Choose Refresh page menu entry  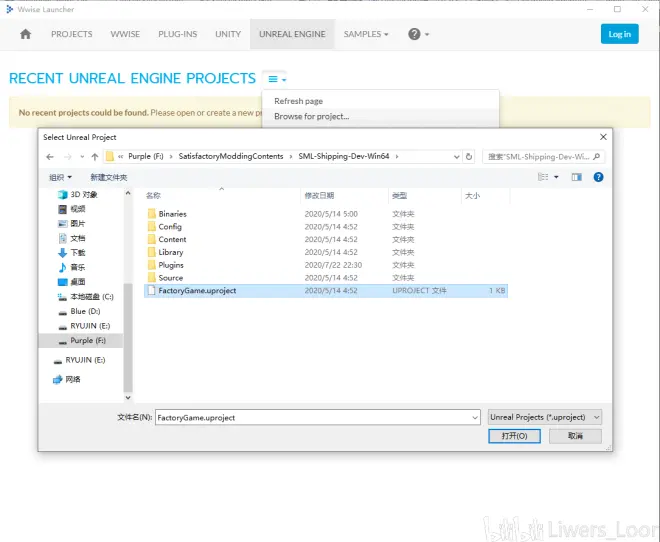[380, 101]
